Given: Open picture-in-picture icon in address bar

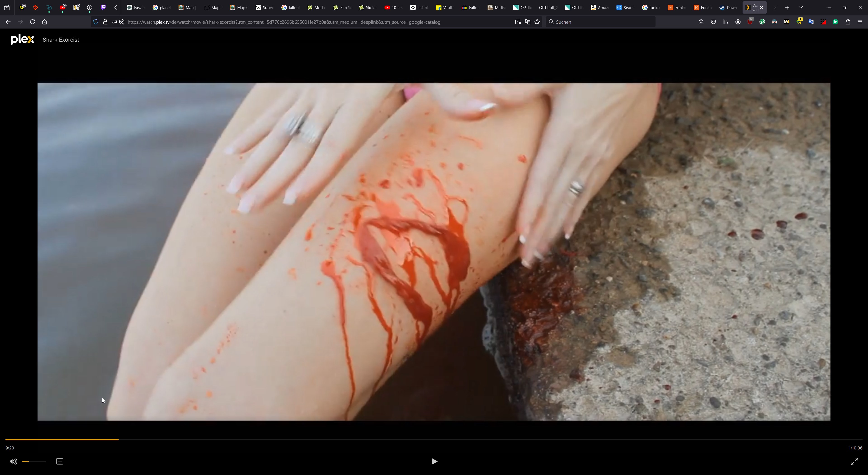Looking at the screenshot, I should click(x=518, y=22).
